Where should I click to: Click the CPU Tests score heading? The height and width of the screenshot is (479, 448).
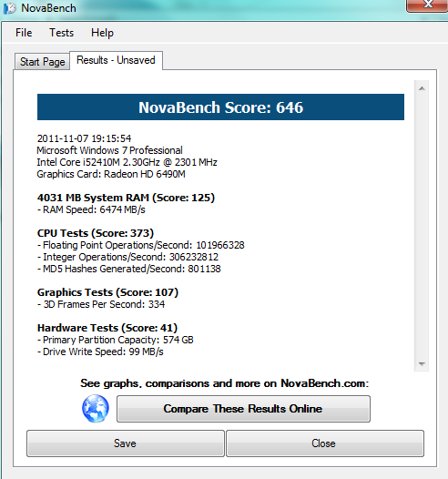pos(96,233)
